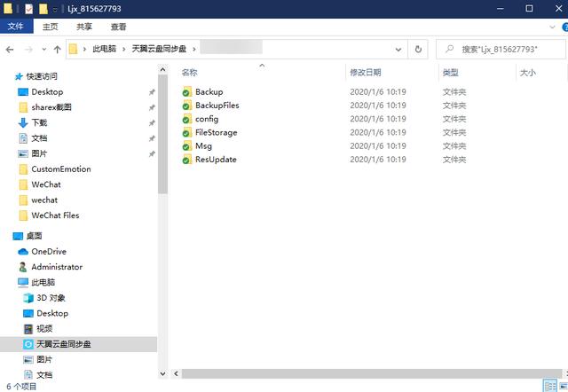
Task: Go forward with the forward arrow
Action: [x=28, y=50]
